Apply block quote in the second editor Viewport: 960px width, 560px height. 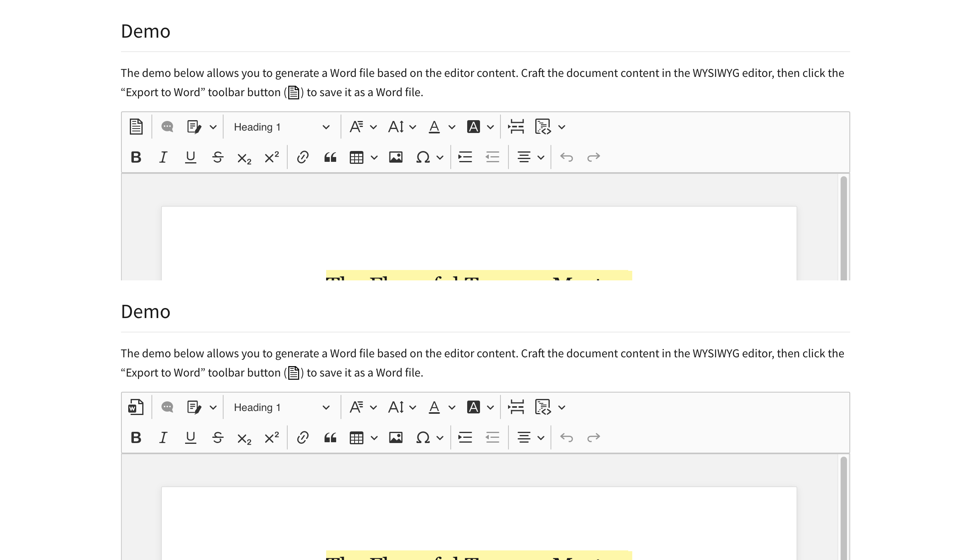pos(330,437)
